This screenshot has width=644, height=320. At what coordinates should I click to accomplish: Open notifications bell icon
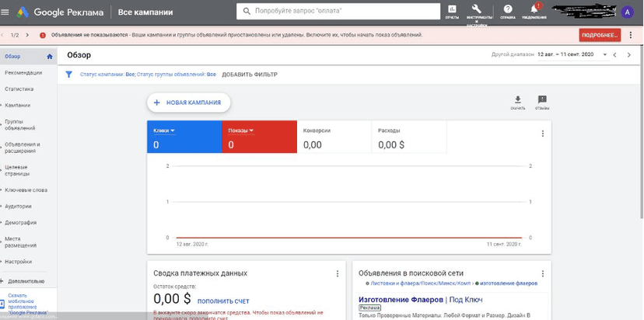[534, 11]
